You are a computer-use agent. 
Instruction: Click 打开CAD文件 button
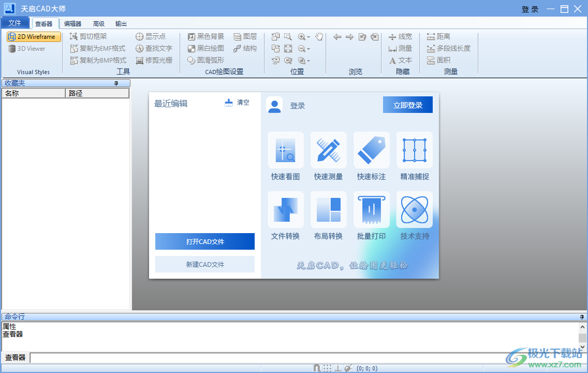(x=205, y=241)
